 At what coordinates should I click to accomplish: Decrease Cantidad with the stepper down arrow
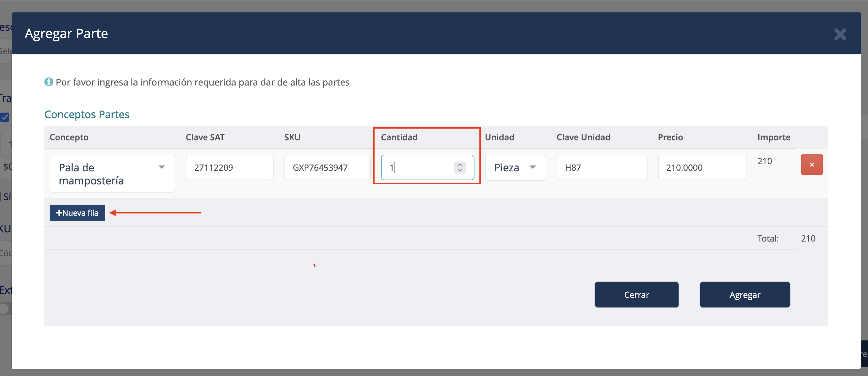click(459, 170)
